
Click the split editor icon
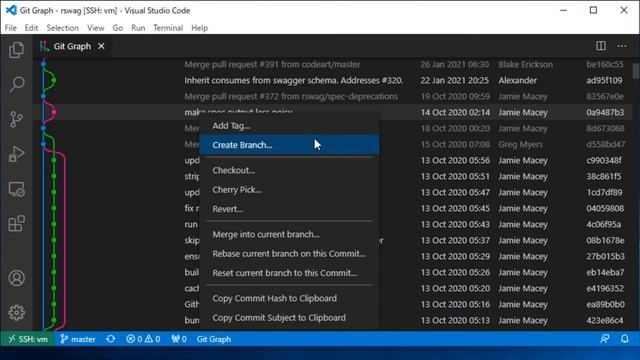(601, 46)
